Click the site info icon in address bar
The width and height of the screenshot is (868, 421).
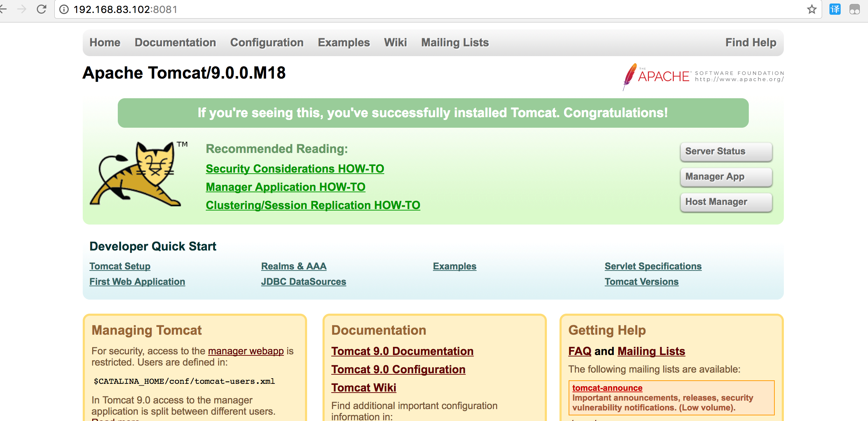(64, 9)
